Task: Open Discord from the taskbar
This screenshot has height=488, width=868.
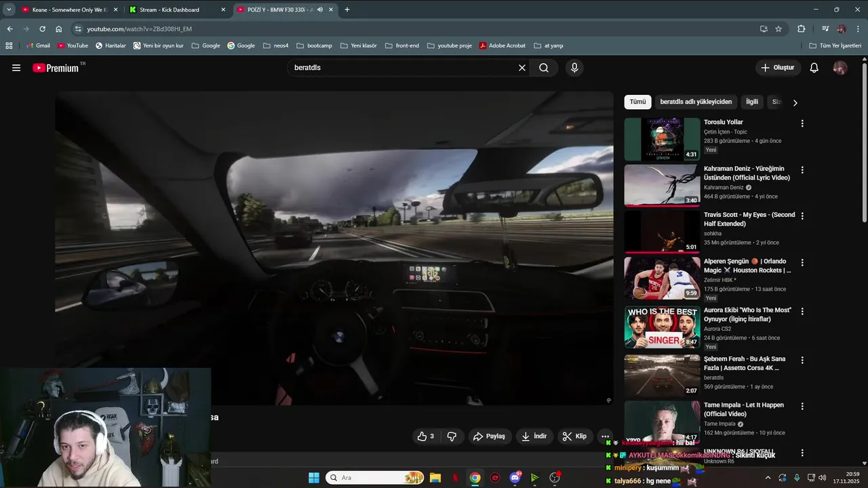Action: 515,478
